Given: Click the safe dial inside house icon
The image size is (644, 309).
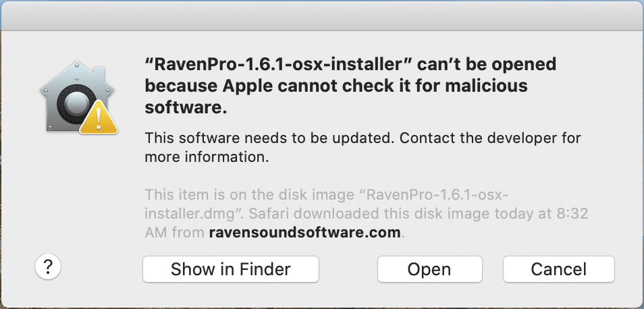Looking at the screenshot, I should (77, 104).
